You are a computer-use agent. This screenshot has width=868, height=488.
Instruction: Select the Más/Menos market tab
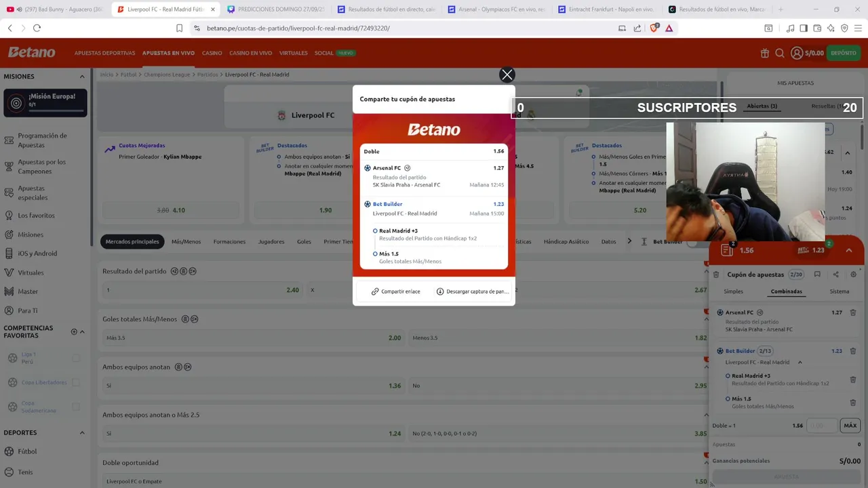186,241
